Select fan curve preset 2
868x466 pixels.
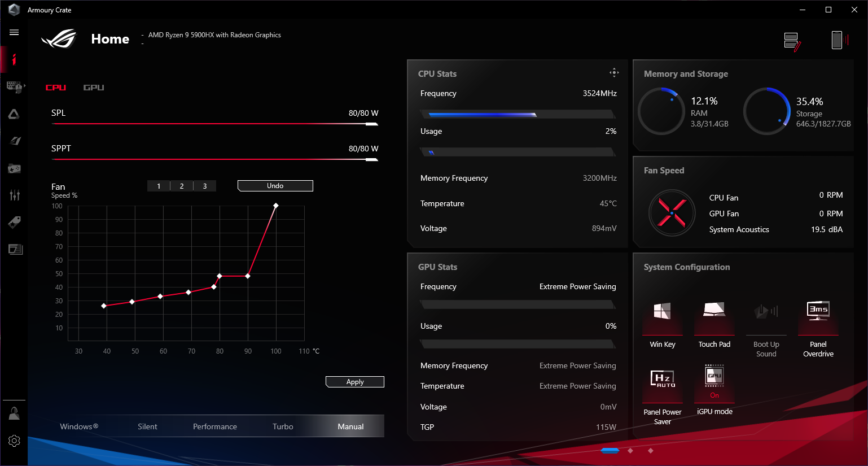coord(182,186)
